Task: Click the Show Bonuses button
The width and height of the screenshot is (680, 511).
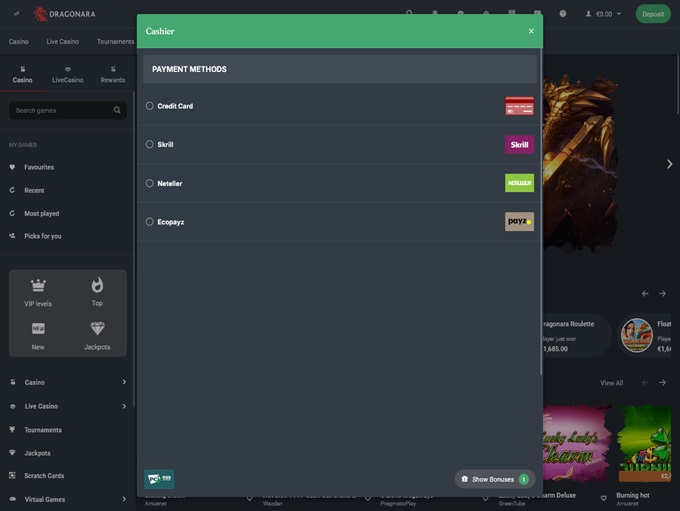Action: (x=494, y=479)
